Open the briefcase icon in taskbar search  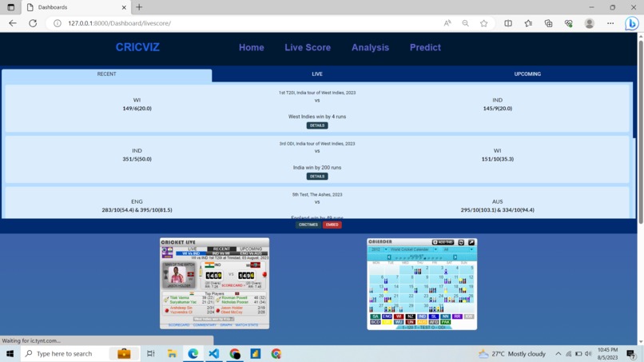124,353
